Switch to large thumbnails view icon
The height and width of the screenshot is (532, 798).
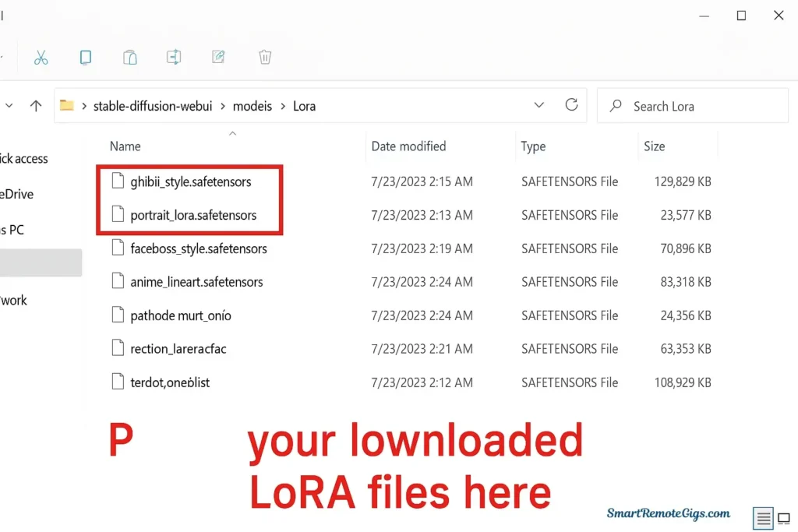tap(783, 518)
